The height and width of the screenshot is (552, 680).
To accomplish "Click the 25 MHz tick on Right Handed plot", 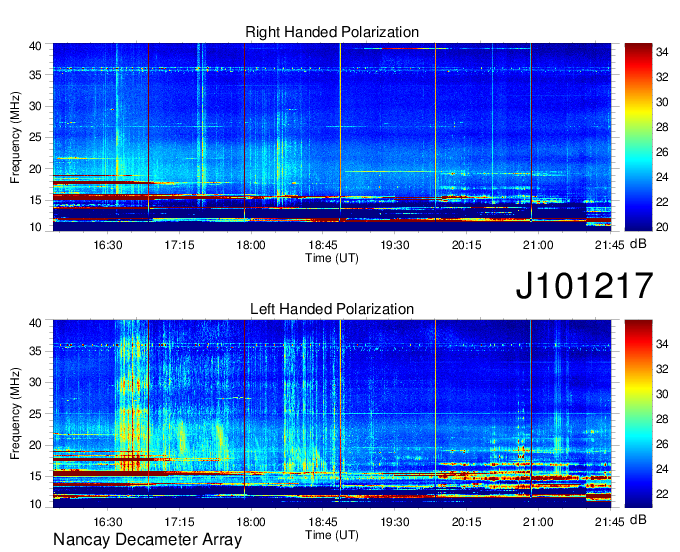I will point(36,137).
